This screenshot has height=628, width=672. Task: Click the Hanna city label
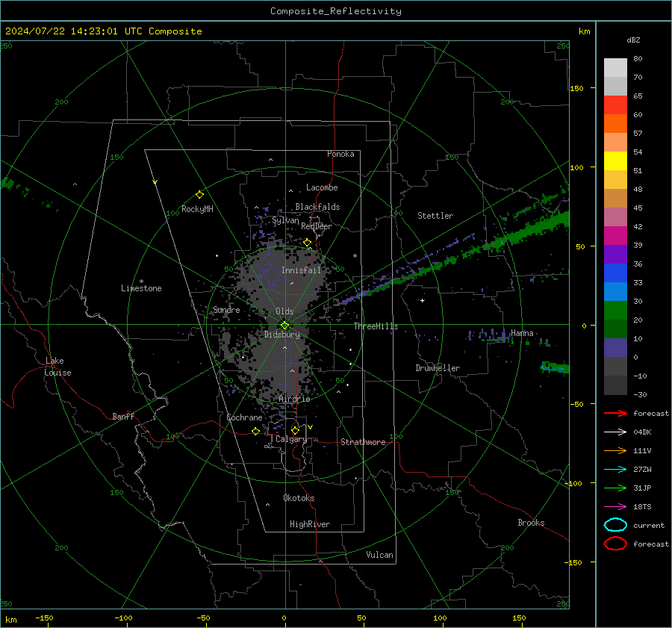(x=522, y=333)
